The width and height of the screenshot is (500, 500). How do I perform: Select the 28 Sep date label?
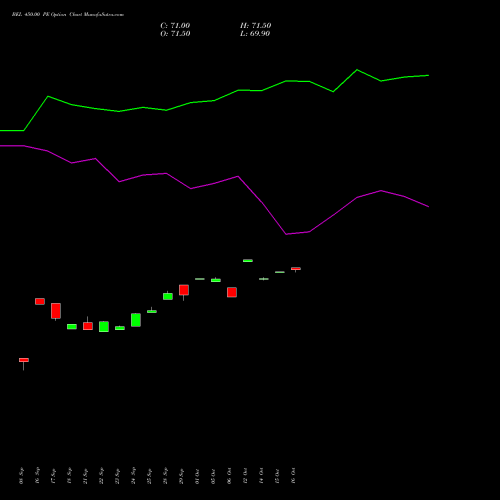[165, 476]
